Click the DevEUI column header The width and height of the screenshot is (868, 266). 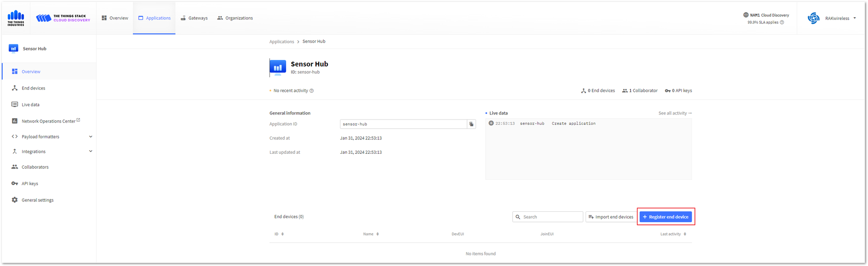(458, 234)
